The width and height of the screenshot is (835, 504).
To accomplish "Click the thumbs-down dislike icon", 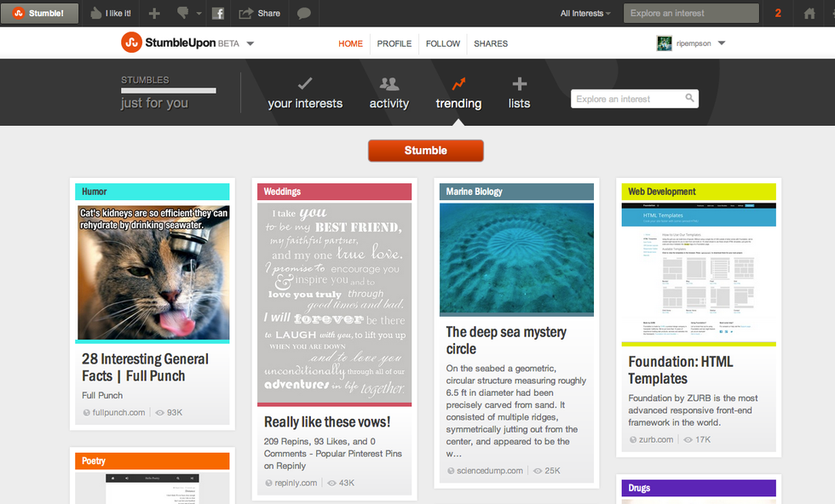I will pyautogui.click(x=182, y=14).
